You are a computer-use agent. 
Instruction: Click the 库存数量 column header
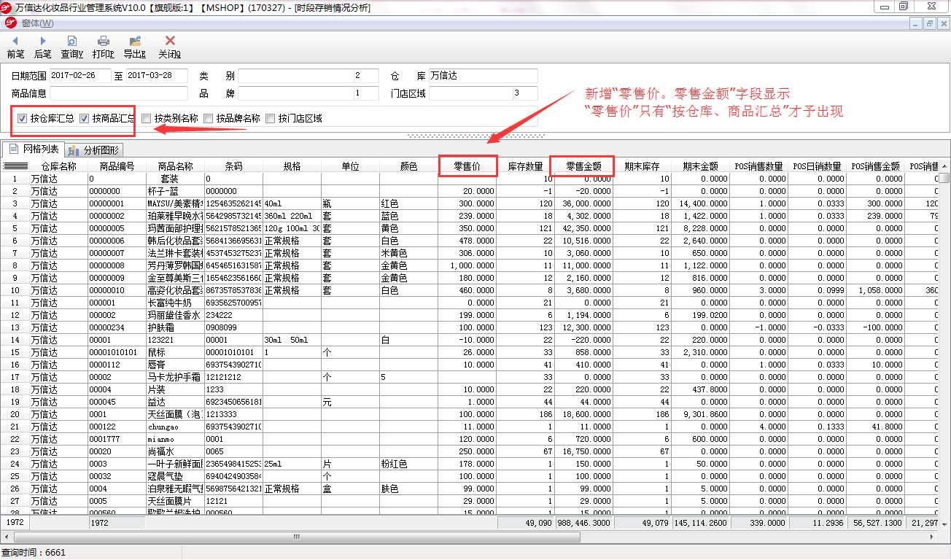[x=526, y=166]
